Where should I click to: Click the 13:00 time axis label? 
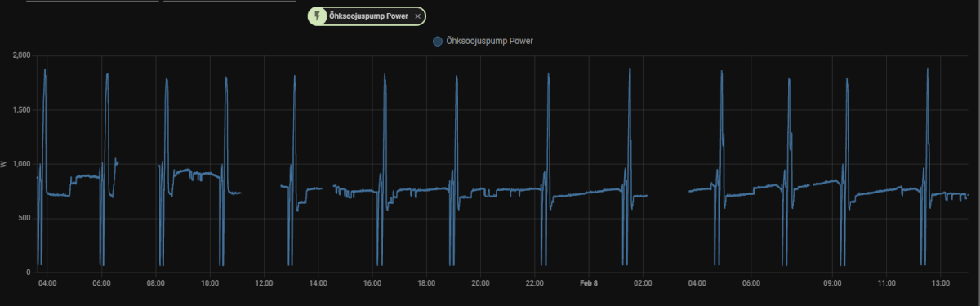(x=941, y=283)
